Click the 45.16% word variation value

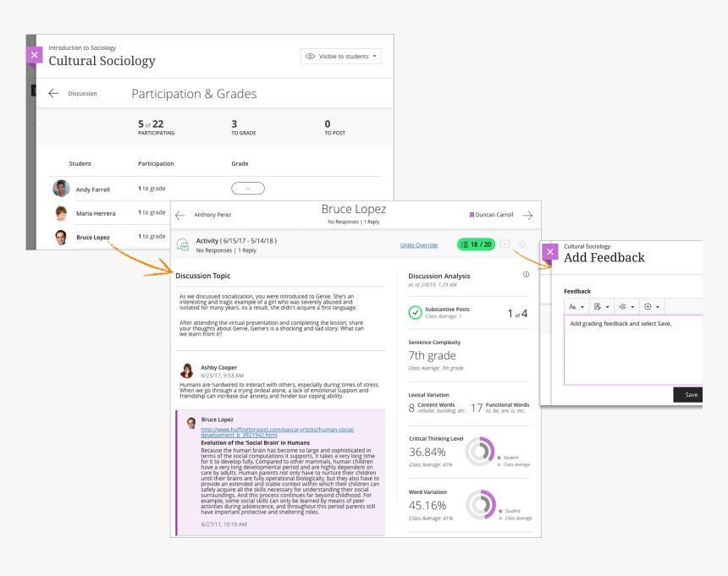click(x=427, y=505)
